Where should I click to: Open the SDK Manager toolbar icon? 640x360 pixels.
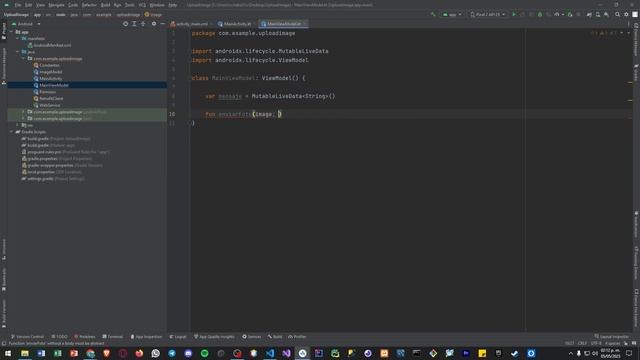click(x=607, y=14)
